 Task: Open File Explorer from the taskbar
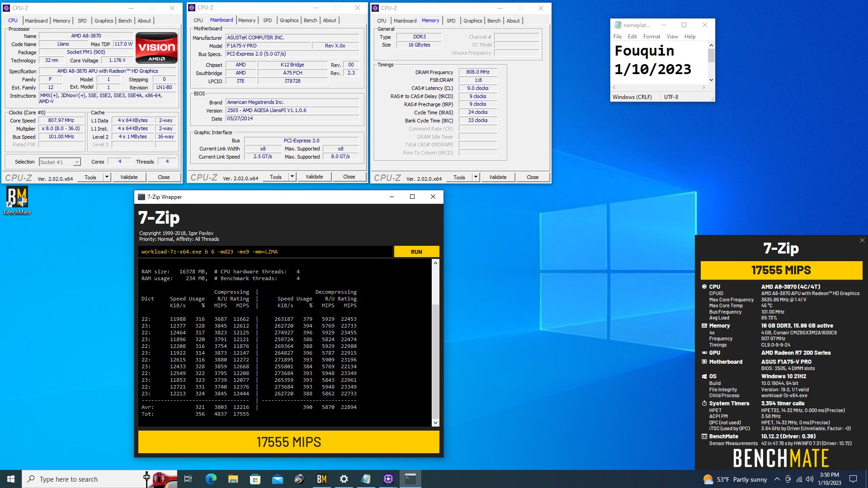[233, 479]
